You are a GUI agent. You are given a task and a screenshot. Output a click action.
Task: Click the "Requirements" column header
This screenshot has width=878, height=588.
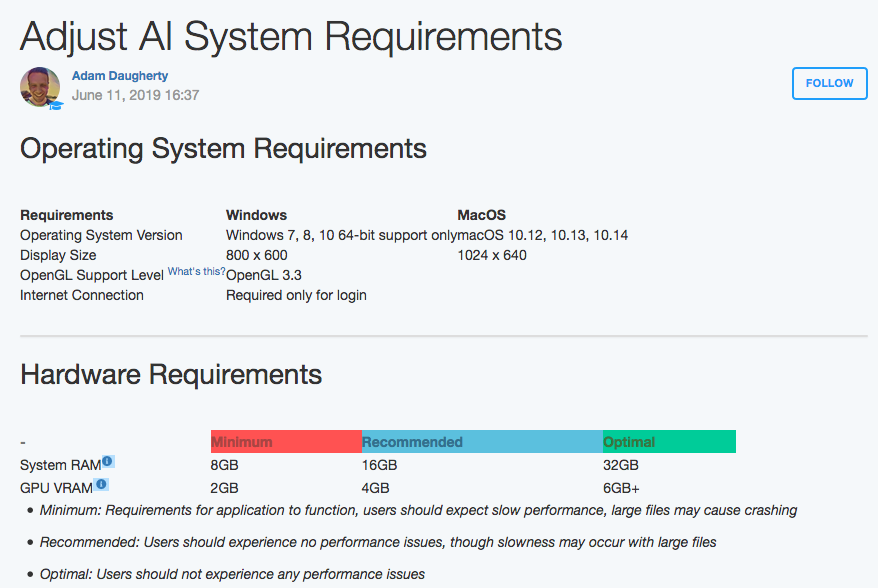point(67,215)
